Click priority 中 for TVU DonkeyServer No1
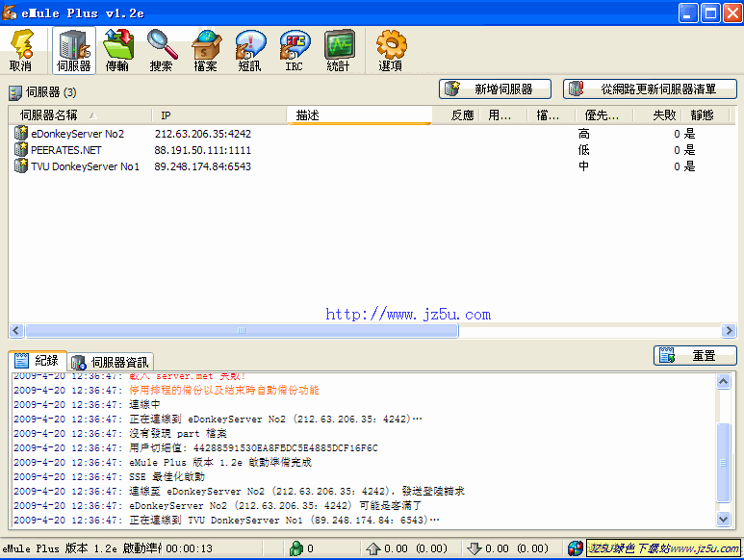The height and width of the screenshot is (560, 744). [x=583, y=165]
